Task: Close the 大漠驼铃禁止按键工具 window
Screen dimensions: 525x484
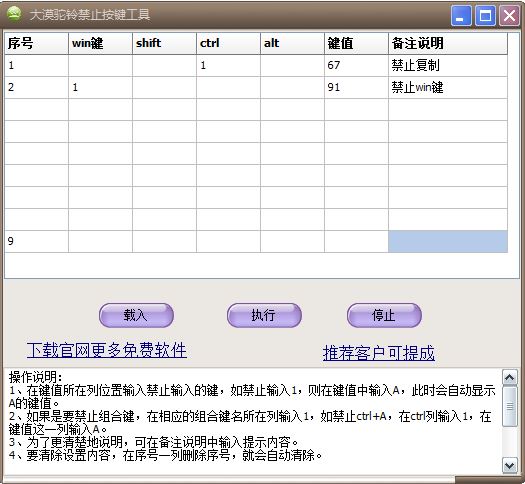Action: coord(509,15)
